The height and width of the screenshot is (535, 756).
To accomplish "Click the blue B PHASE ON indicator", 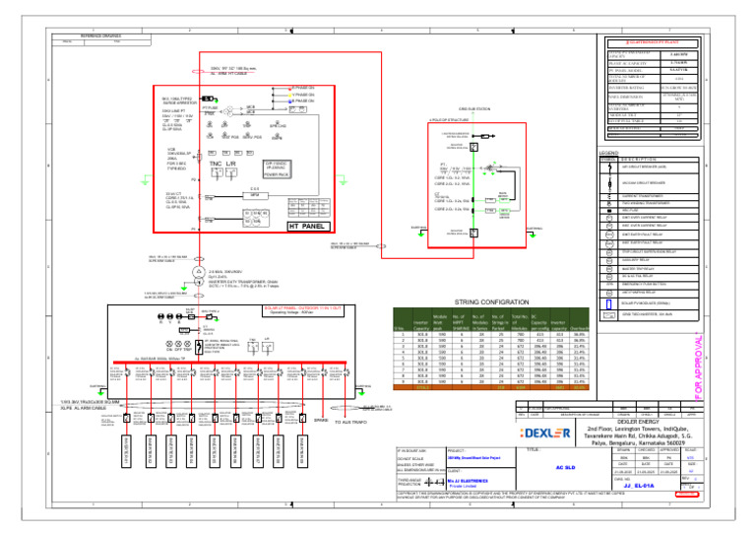I will [x=289, y=101].
